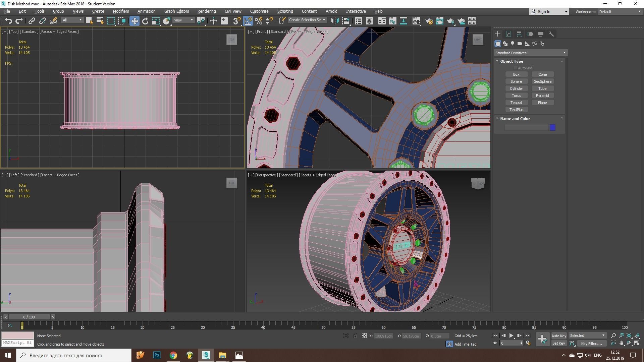Open the Rendering menu

(x=206, y=11)
